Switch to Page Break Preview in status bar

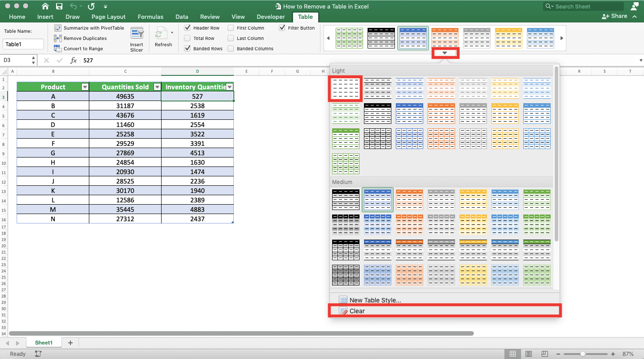545,354
